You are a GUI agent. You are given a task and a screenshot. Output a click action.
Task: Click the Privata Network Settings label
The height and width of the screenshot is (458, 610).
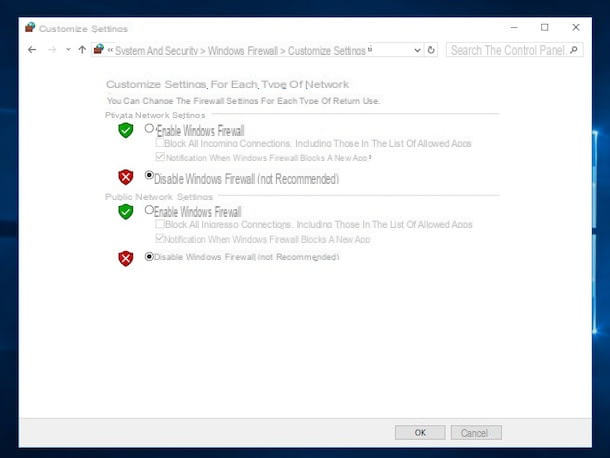(x=155, y=116)
